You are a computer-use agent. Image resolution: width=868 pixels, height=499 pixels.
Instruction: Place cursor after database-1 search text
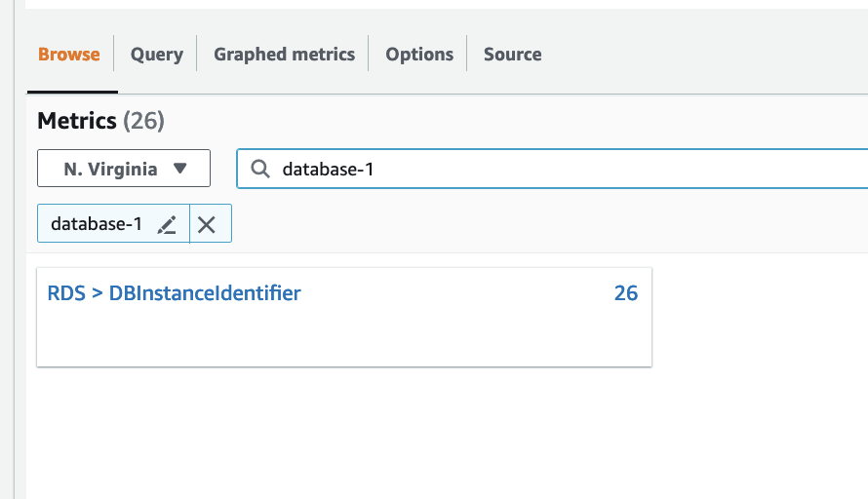(x=375, y=170)
